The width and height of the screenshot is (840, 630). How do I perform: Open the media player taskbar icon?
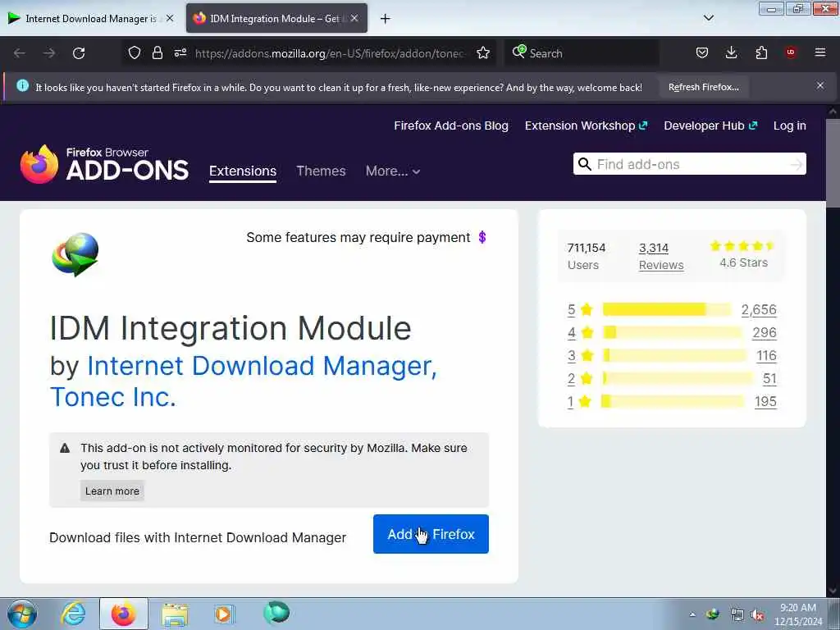click(224, 614)
